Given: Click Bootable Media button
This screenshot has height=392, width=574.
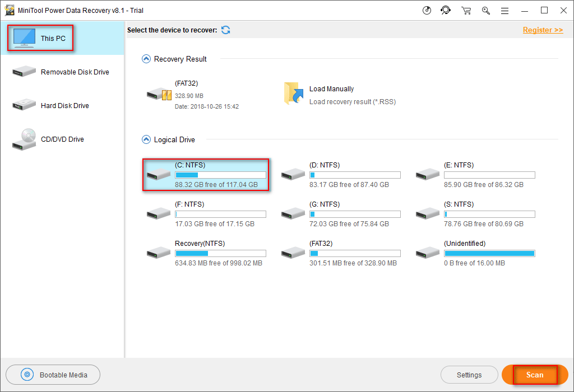Looking at the screenshot, I should 53,375.
